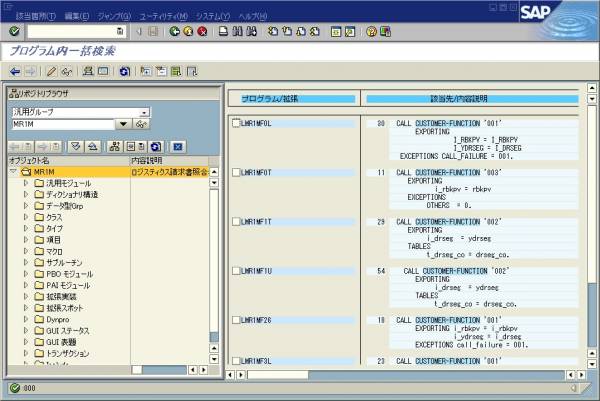
Task: Click the display object glasses icon beside MR1M
Action: [x=141, y=124]
